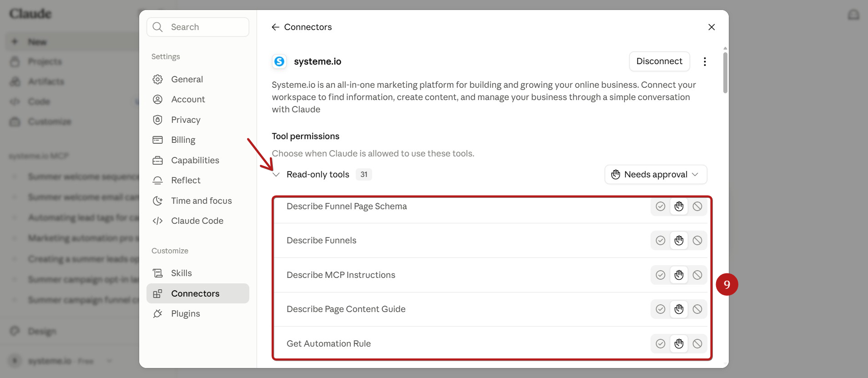Click the Describe Page Content Guide tool name

346,309
